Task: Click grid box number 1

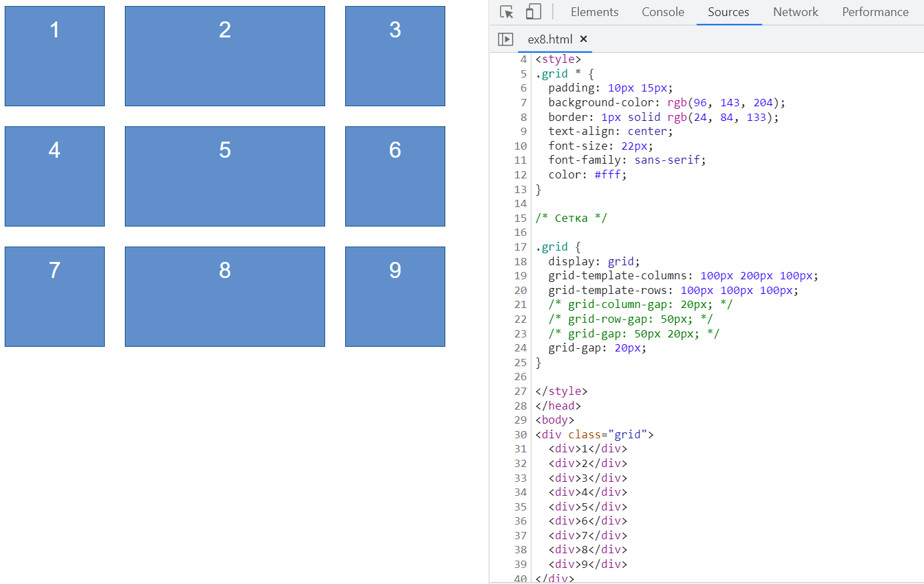Action: click(55, 56)
